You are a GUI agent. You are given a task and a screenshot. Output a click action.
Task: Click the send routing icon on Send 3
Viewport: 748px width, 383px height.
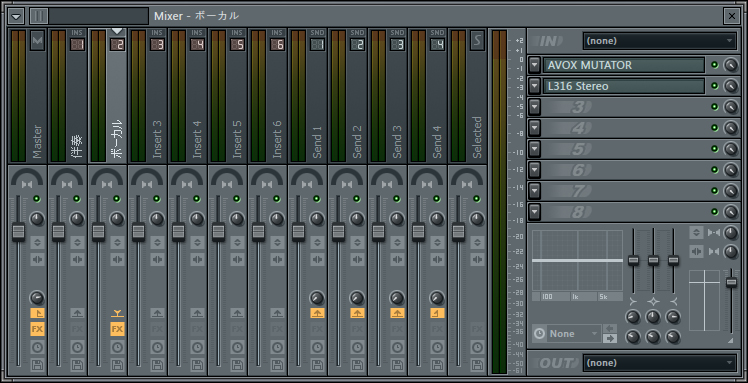click(397, 313)
